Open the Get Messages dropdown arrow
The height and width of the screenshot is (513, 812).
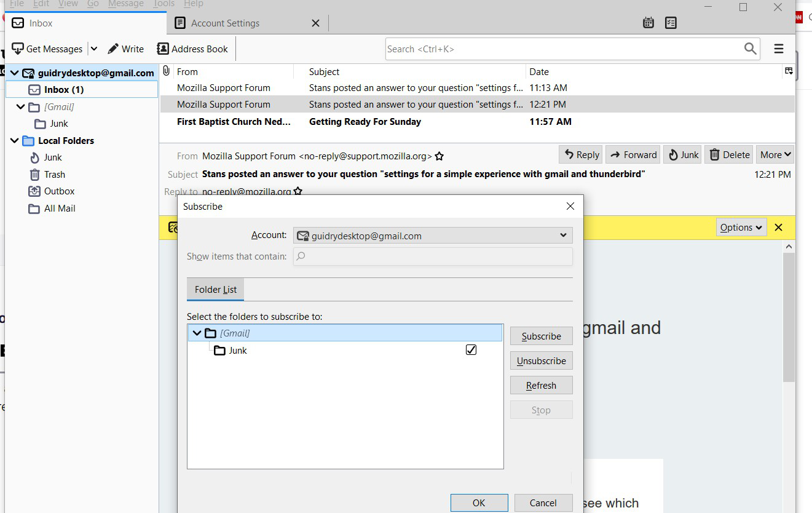click(x=93, y=49)
